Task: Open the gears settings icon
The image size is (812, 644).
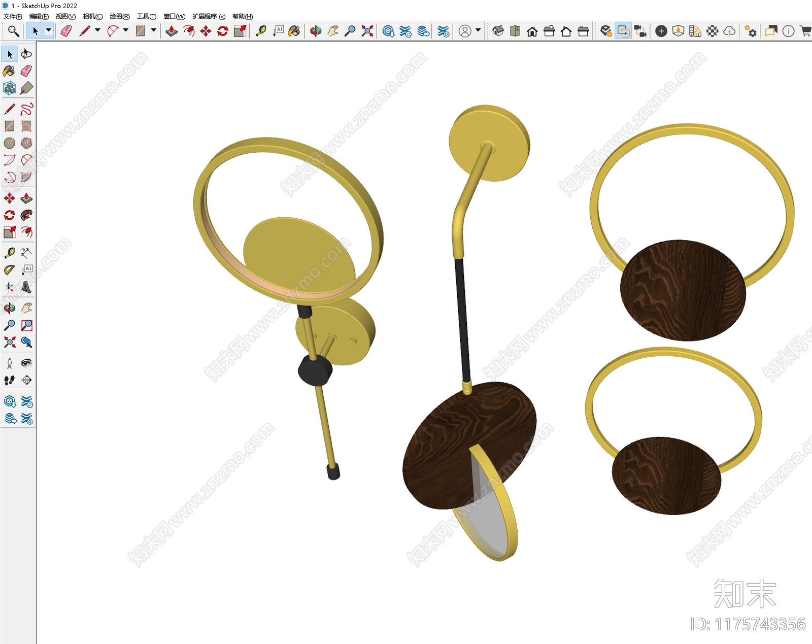Action: [x=751, y=31]
